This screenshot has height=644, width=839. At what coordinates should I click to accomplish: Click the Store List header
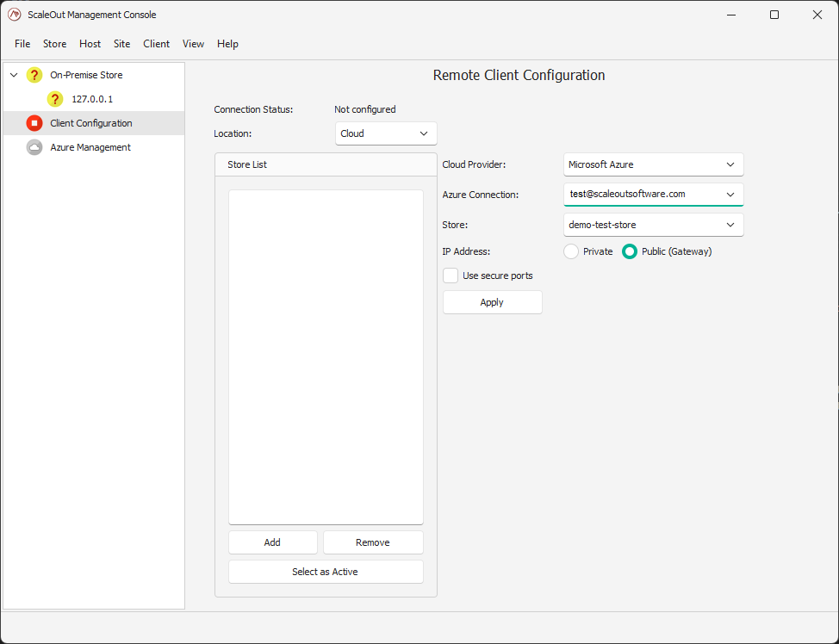(x=326, y=164)
